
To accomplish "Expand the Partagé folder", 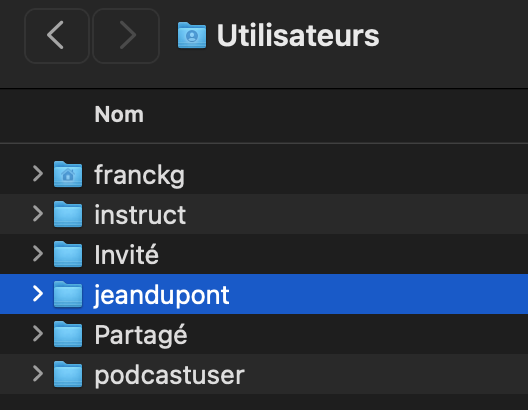I will coord(38,334).
